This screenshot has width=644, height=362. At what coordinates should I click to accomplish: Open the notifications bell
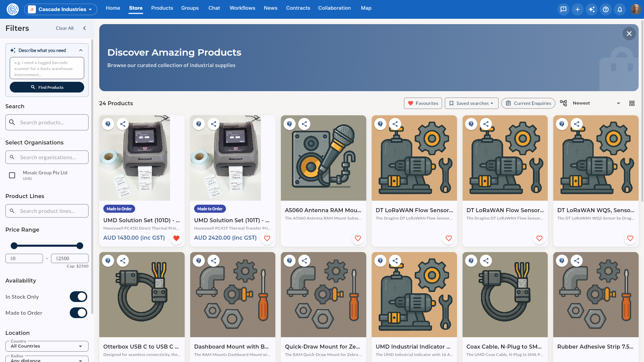tap(620, 9)
